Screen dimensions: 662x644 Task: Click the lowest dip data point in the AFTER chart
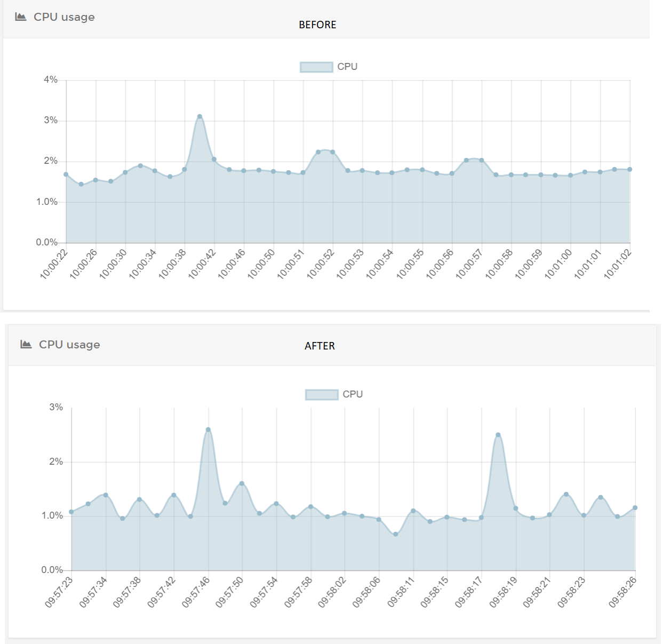click(x=396, y=534)
